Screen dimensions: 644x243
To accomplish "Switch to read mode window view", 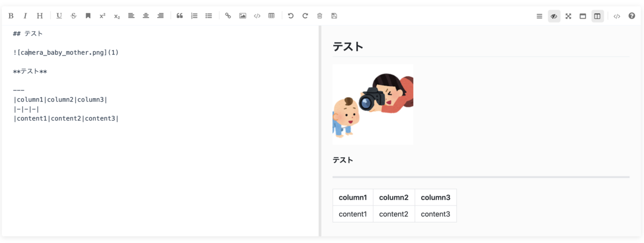I will [583, 16].
